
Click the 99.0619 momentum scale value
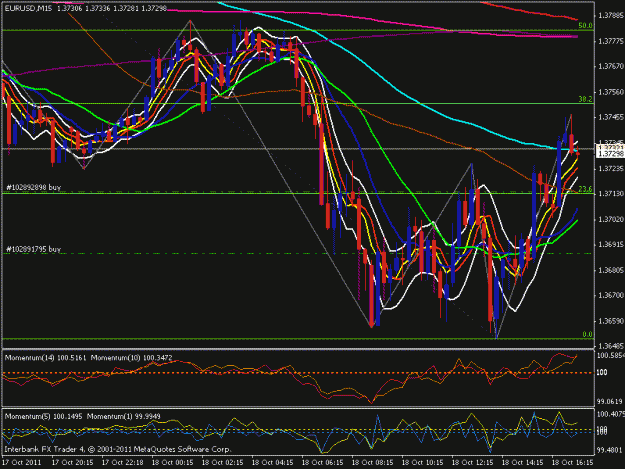click(x=610, y=402)
